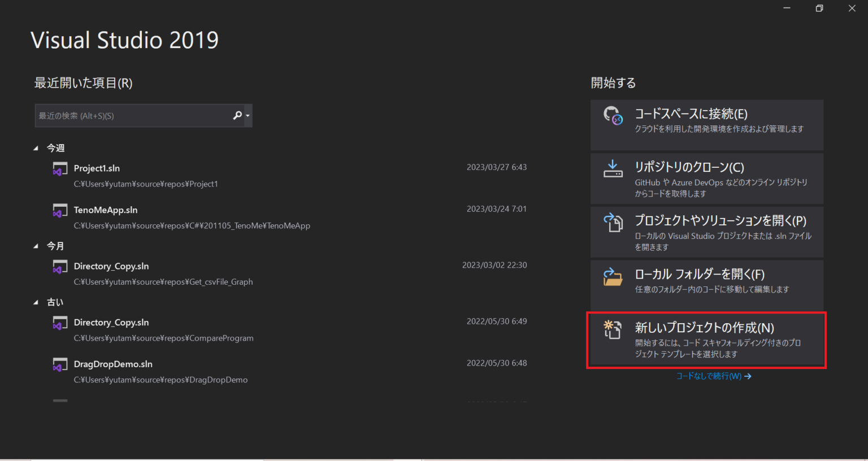This screenshot has width=868, height=461.
Task: Click the TenoMeApp.sln solution icon
Action: click(60, 210)
